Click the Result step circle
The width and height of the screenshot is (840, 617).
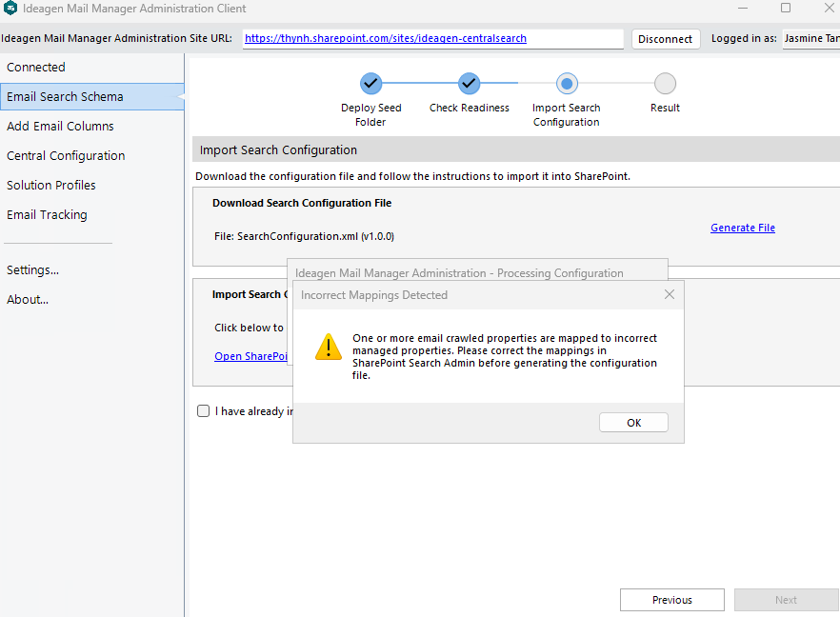665,84
